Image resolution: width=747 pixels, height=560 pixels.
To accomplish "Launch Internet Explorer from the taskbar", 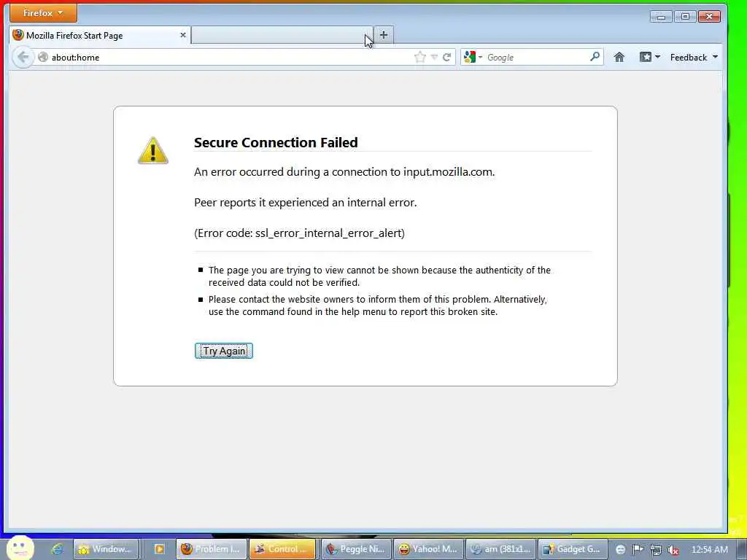I will coord(57,549).
